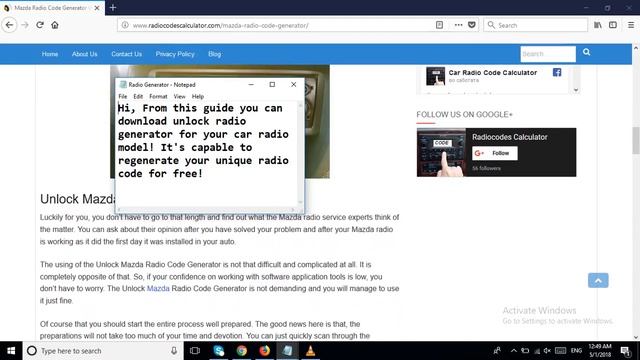Open a new browser tab

(x=113, y=7)
